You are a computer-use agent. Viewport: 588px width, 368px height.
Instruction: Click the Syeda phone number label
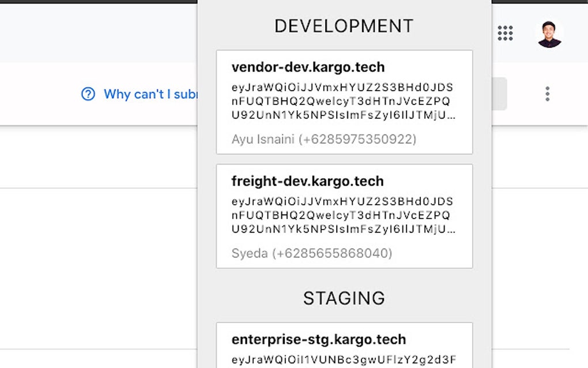coord(311,253)
